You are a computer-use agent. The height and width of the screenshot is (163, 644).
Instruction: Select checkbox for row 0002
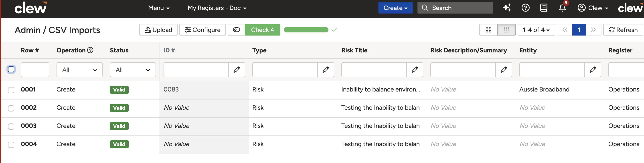[x=11, y=108]
